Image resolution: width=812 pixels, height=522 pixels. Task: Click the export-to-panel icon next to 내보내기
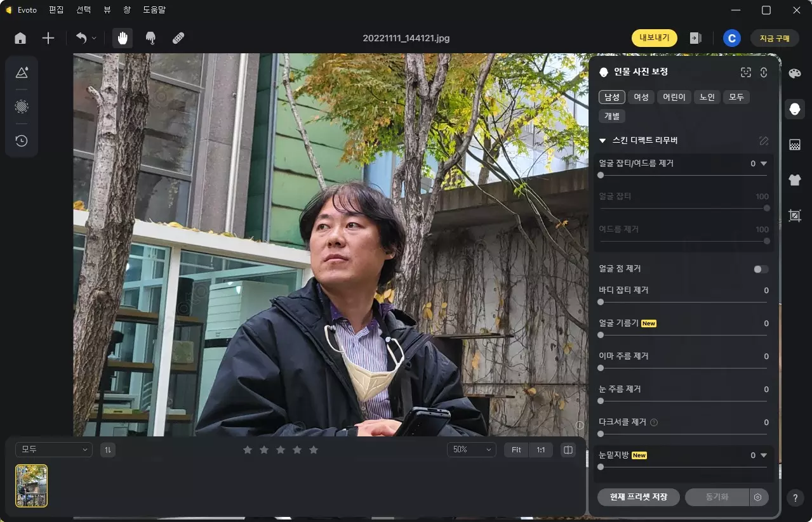coord(695,38)
